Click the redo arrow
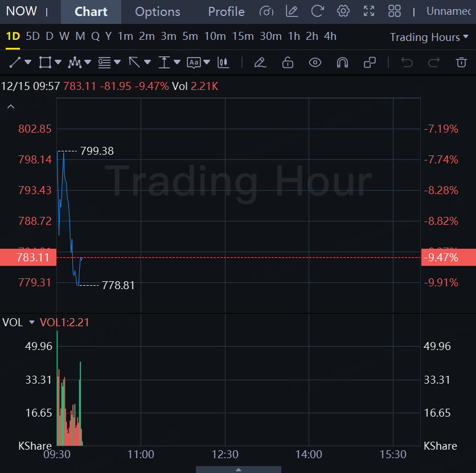Viewport: 476px width, 473px height. click(x=434, y=63)
